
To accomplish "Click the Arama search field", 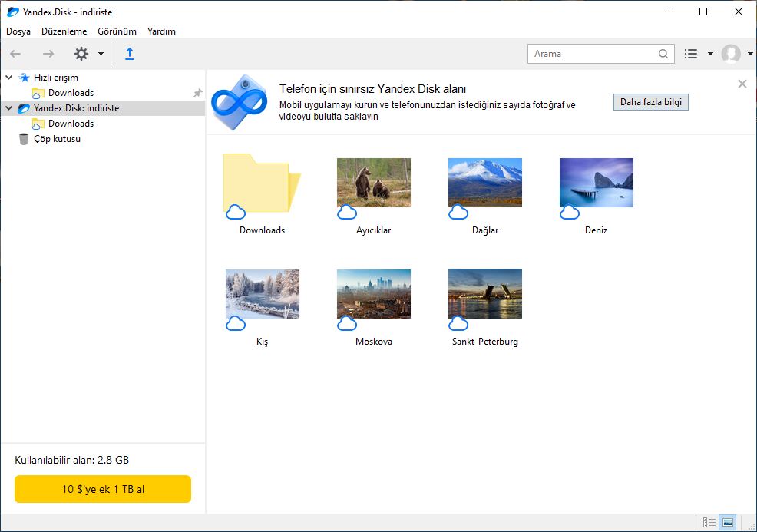I will 600,54.
